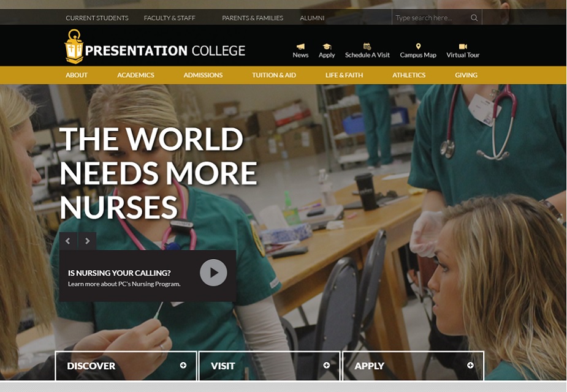Open the Academics menu
Screen dimensions: 567x392
[135, 75]
